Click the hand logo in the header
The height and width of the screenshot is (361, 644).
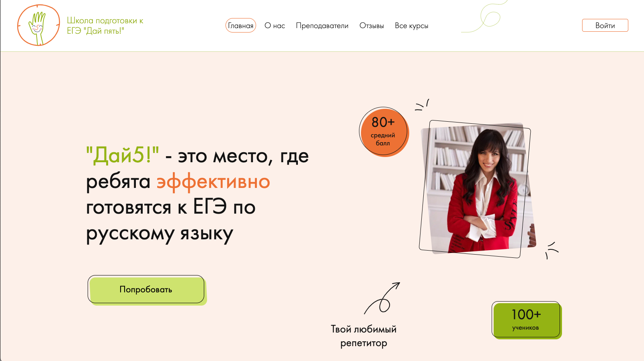pos(39,25)
